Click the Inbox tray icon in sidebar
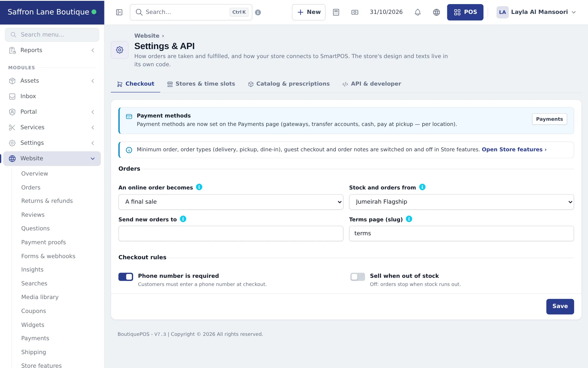Viewport: 588px width, 368px height. click(x=12, y=96)
